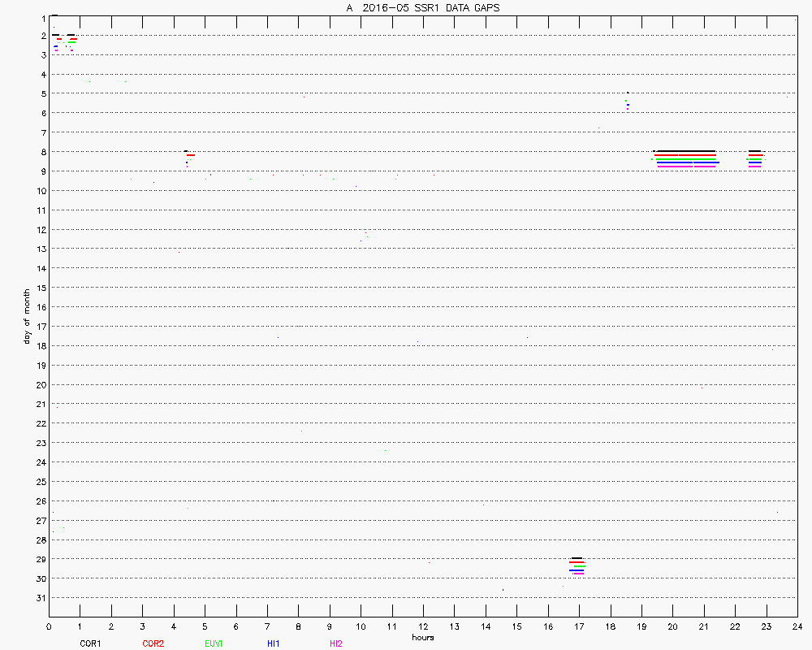Viewport: 812px width, 650px height.
Task: Click the data gap cluster near hour 23, day 8
Action: (x=755, y=158)
